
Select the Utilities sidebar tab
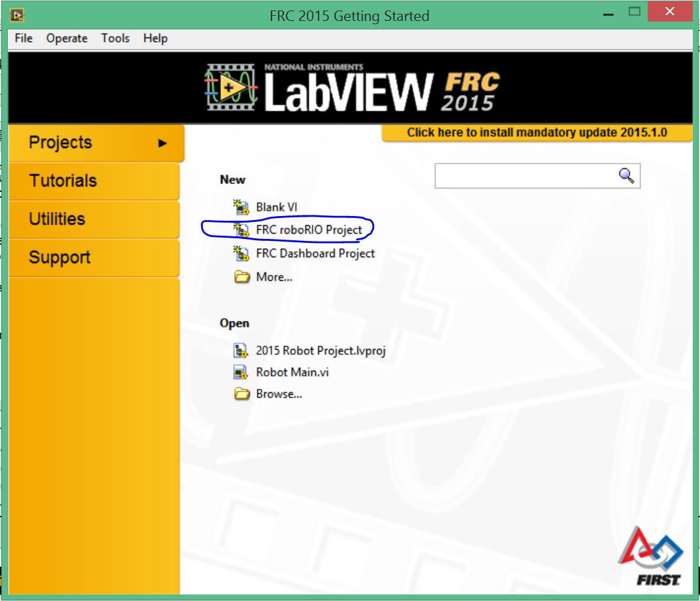coord(94,219)
